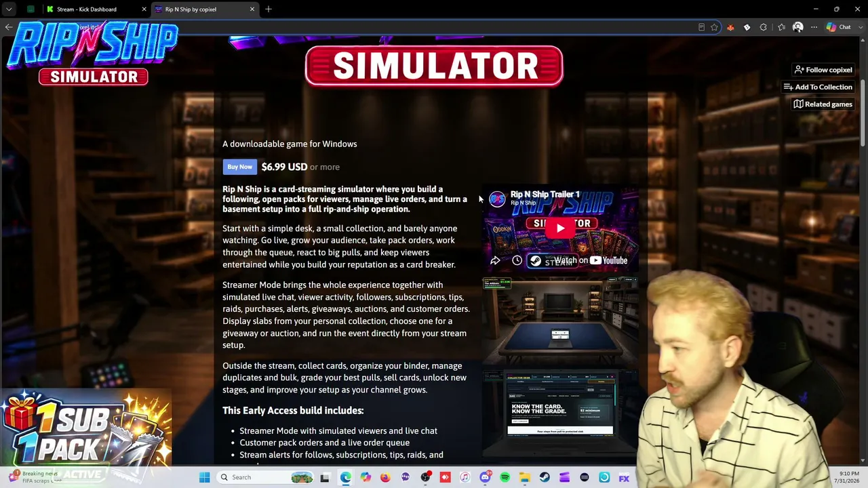The width and height of the screenshot is (868, 488).
Task: Close the Stream - Kick Dashboard tab
Action: [144, 9]
